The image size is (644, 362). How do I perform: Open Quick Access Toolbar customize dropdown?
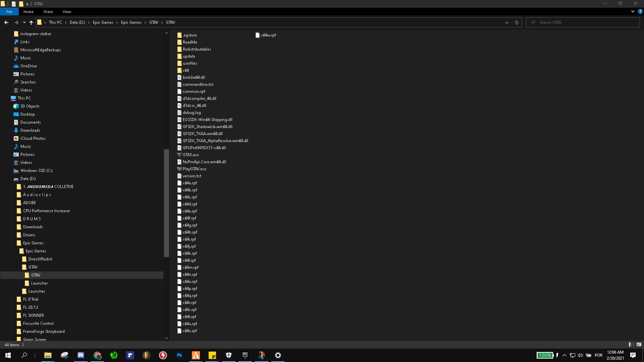click(28, 4)
